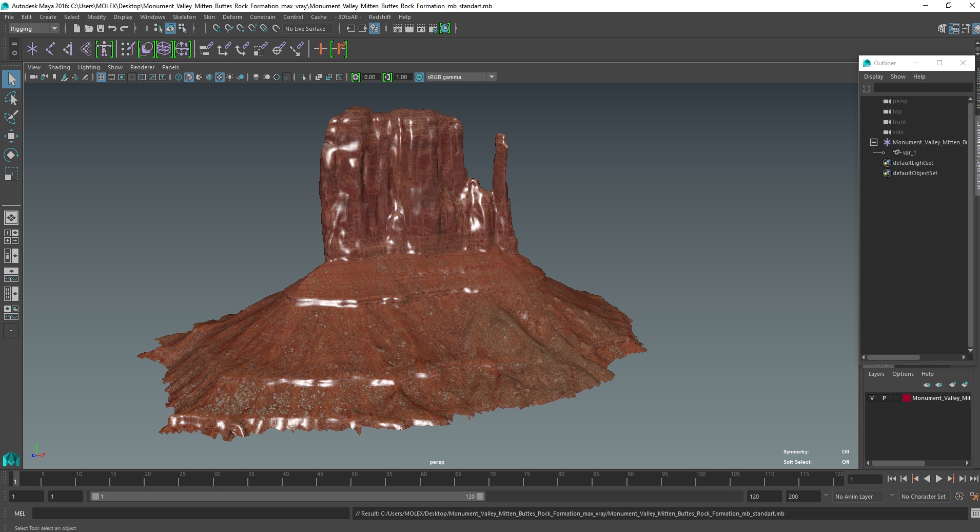Activate the Scale tool
Viewport: 980px width, 532px height.
click(x=11, y=174)
